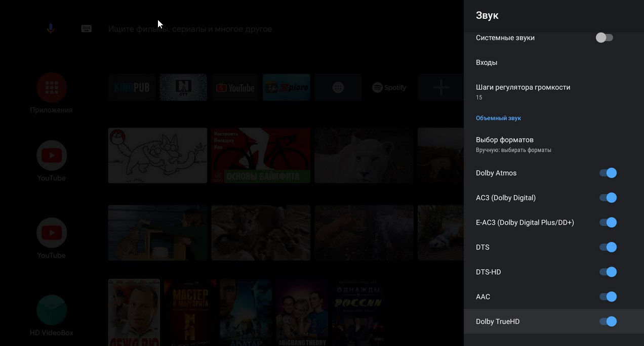
Task: Toggle E-AC3 (Dolby Digital Plus/DD+) switch
Action: 608,223
